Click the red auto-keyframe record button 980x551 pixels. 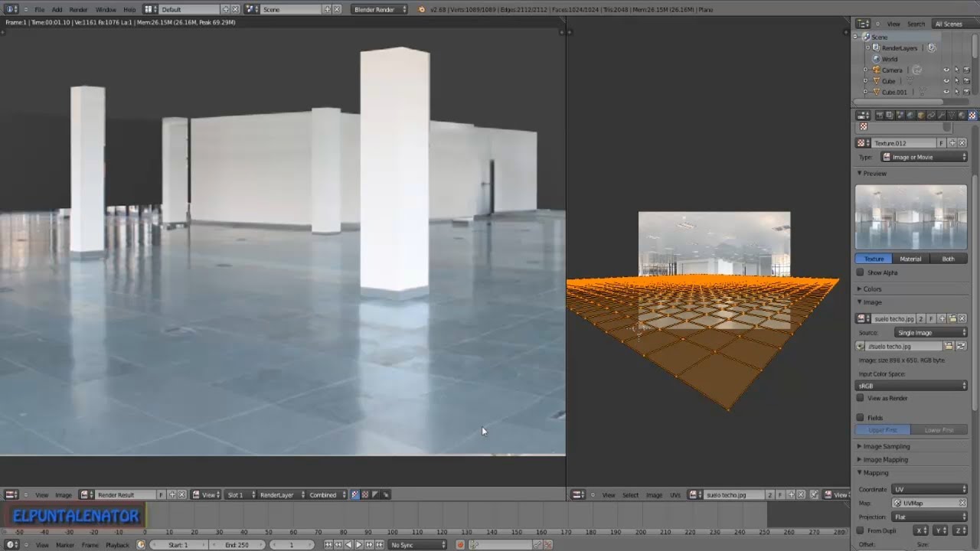coord(460,545)
